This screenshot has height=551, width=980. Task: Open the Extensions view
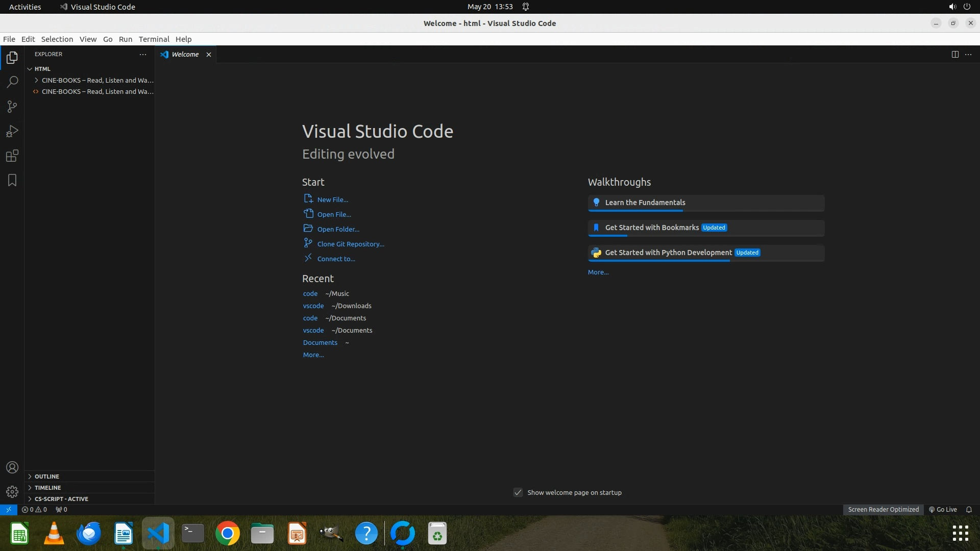point(12,156)
